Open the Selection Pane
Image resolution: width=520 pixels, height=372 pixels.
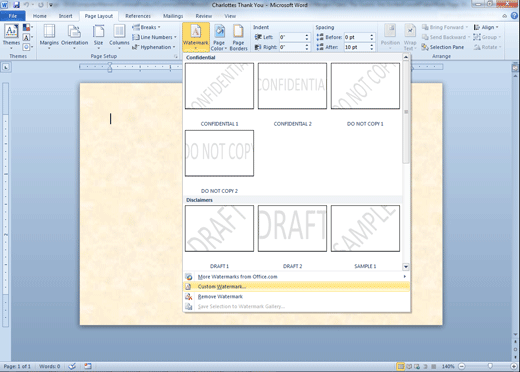pyautogui.click(x=443, y=47)
